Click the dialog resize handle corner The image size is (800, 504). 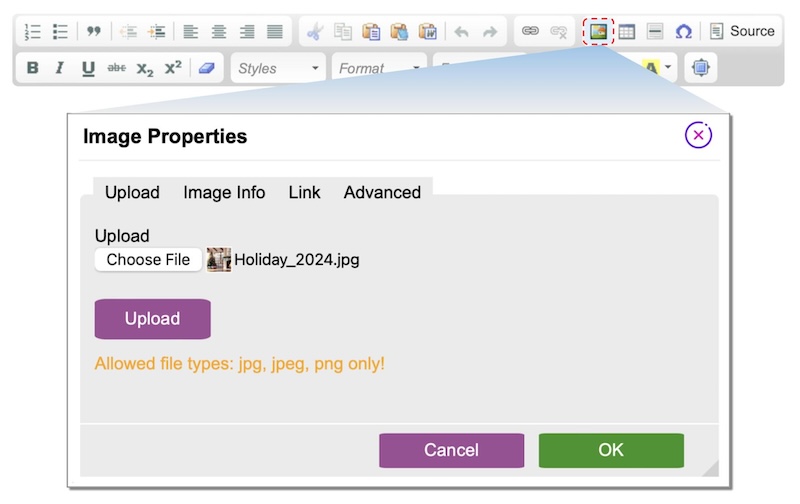(711, 469)
